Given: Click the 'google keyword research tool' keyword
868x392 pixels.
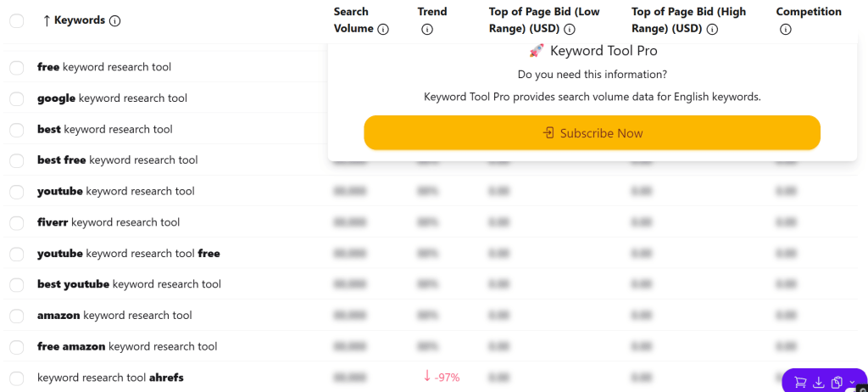Looking at the screenshot, I should pyautogui.click(x=112, y=98).
